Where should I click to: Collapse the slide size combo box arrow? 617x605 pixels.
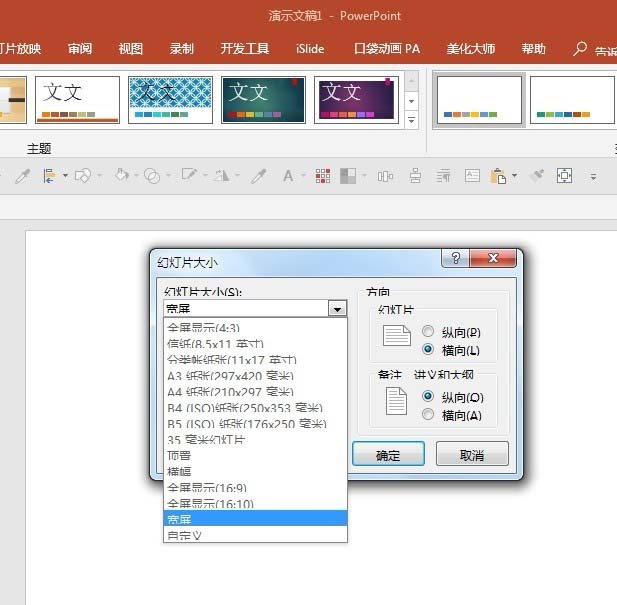point(337,309)
